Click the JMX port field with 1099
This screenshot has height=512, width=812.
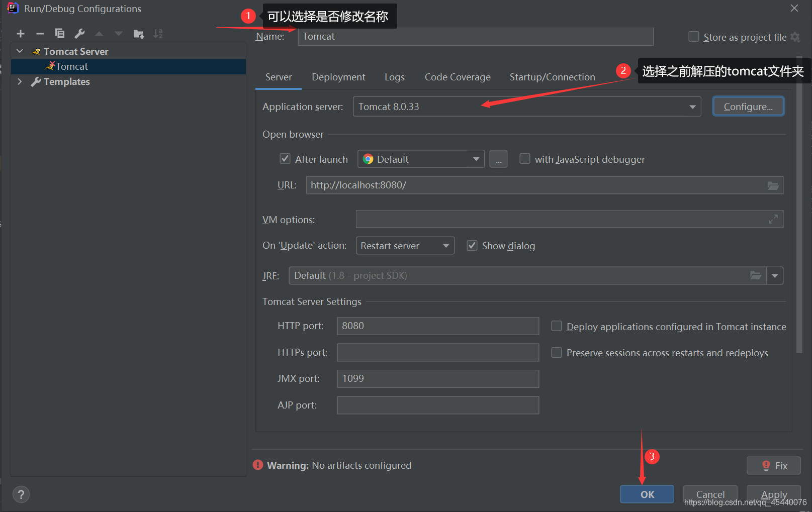click(438, 378)
